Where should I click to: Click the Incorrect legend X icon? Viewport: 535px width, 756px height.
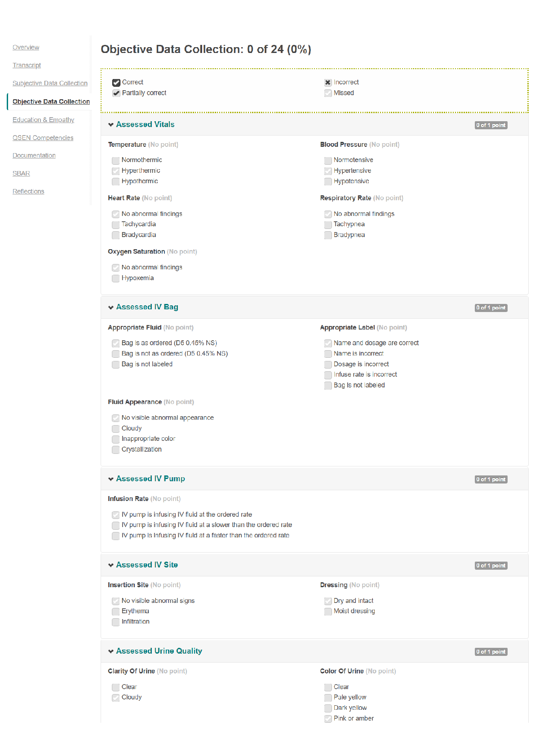[328, 83]
